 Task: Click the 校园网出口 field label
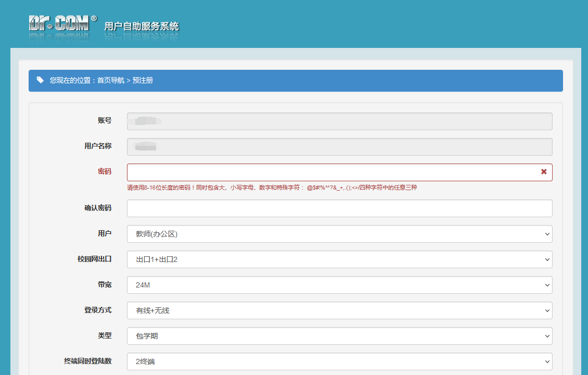tap(94, 259)
